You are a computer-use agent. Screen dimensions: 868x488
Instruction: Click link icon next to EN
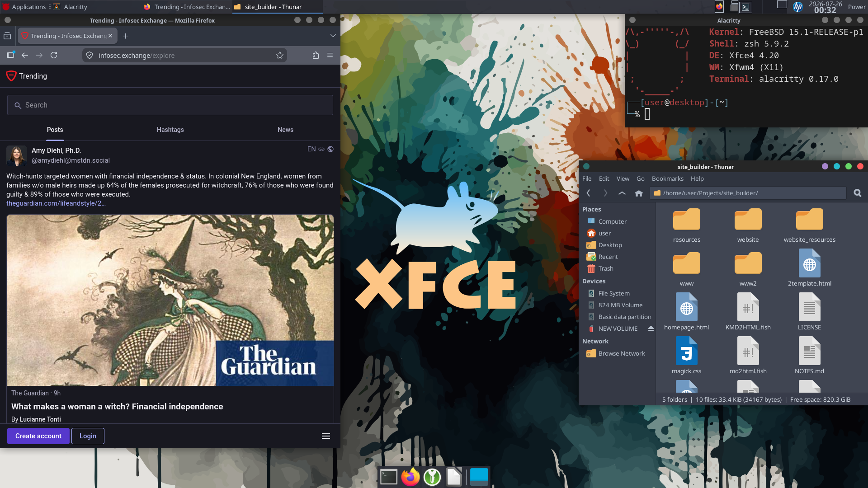pyautogui.click(x=321, y=149)
